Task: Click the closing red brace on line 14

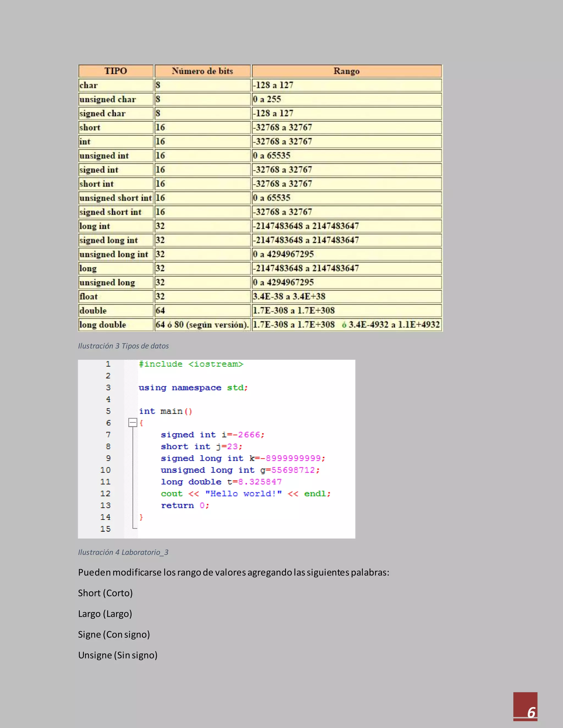Action: pyautogui.click(x=141, y=517)
